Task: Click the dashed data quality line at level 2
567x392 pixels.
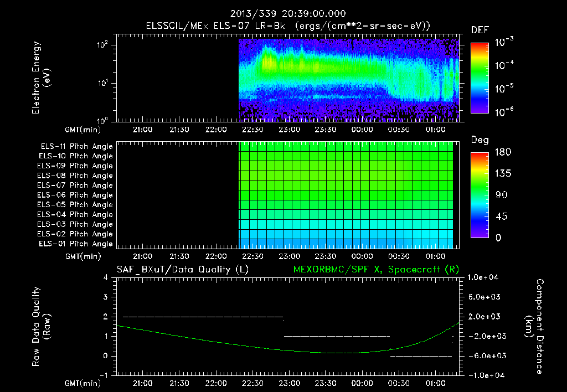Action: point(203,317)
